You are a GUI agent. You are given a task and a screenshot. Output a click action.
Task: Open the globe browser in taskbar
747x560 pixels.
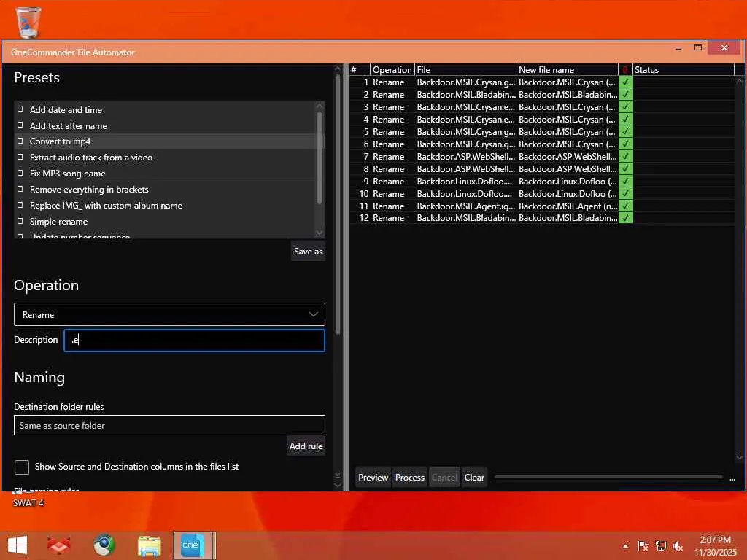click(104, 545)
